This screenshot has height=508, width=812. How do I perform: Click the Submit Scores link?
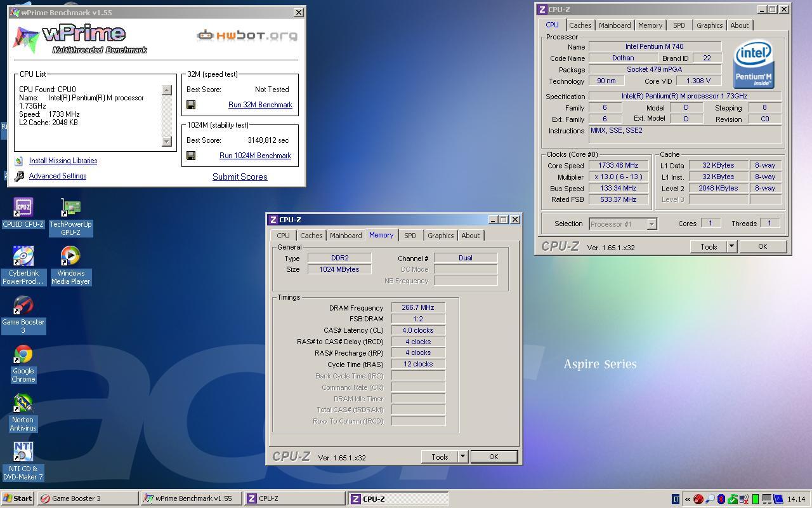click(240, 177)
